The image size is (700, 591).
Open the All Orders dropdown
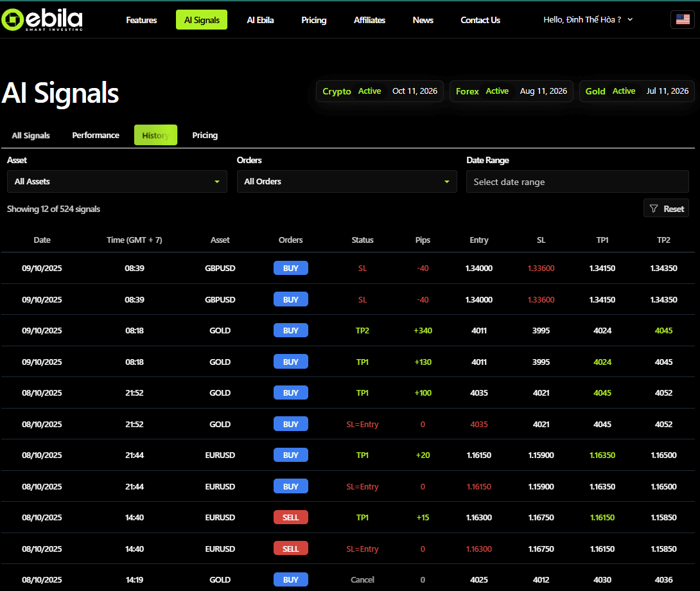point(347,182)
